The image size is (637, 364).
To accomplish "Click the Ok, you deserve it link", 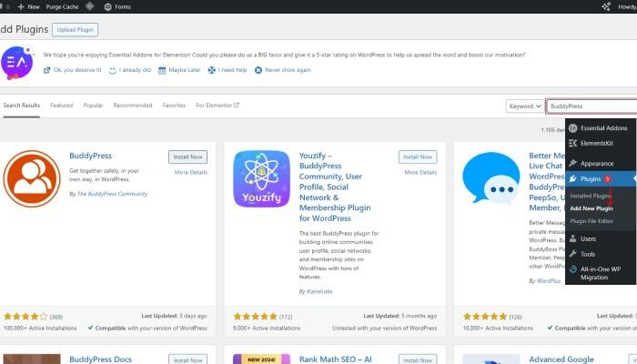I will tap(77, 70).
